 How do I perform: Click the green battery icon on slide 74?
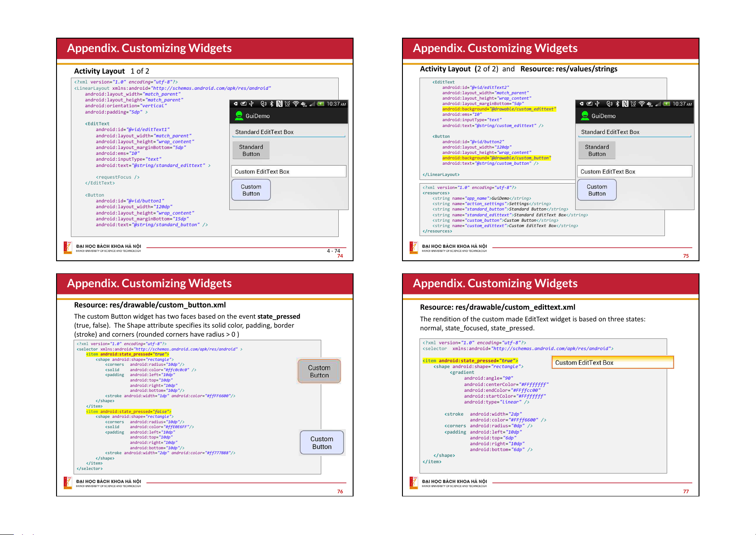(320, 104)
